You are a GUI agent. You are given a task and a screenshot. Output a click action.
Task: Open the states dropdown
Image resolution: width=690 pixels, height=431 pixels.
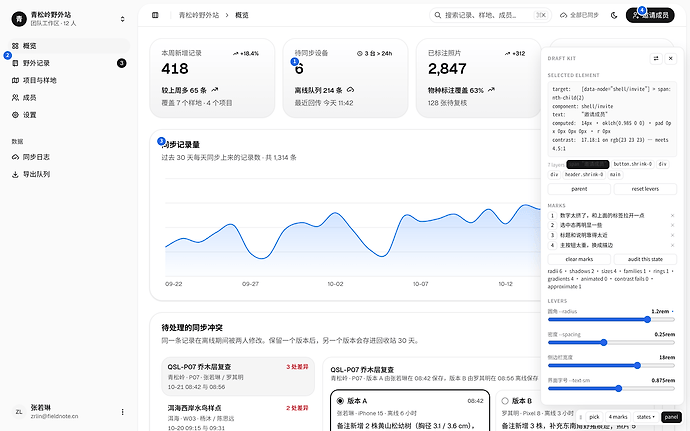pyautogui.click(x=646, y=417)
